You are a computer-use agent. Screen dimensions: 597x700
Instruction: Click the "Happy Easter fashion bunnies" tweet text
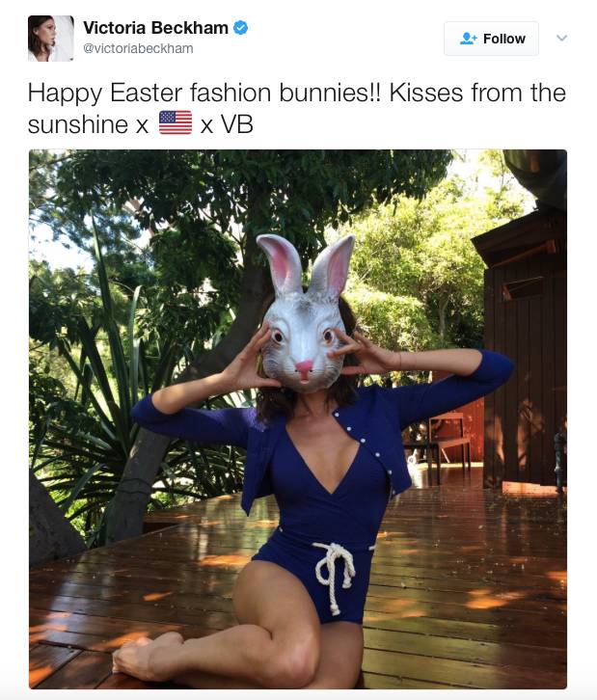(204, 93)
